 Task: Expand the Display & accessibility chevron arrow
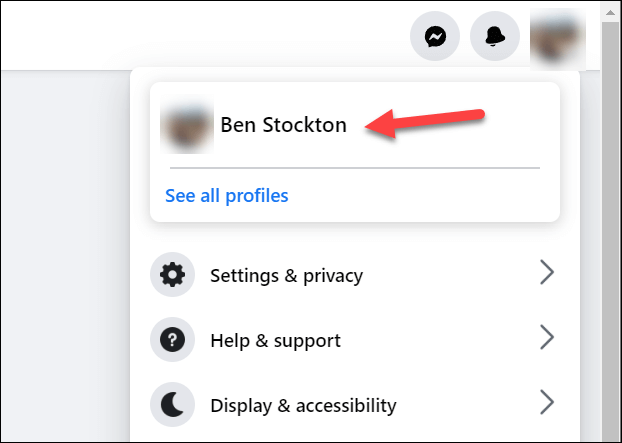(546, 403)
